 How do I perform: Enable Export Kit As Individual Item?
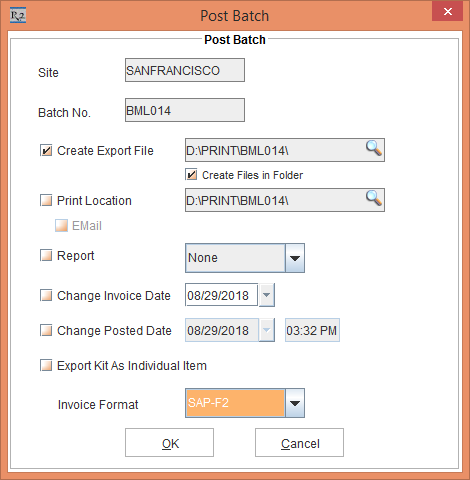pos(46,365)
